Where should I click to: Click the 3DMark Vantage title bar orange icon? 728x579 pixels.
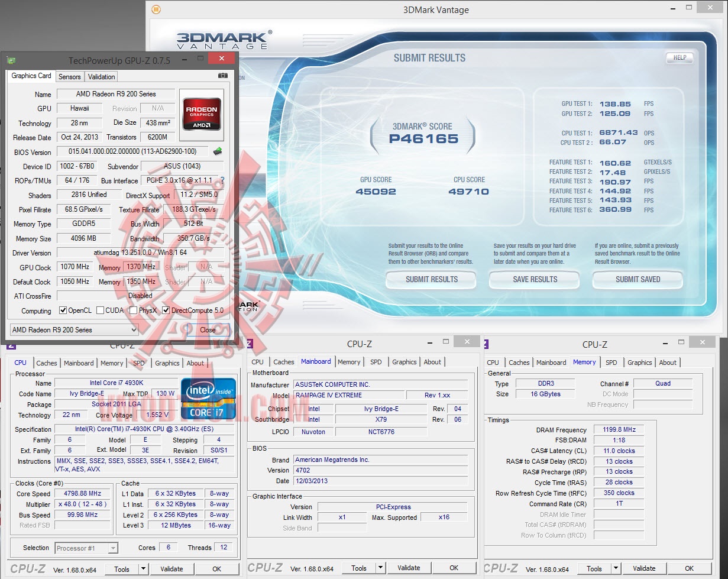pos(156,9)
